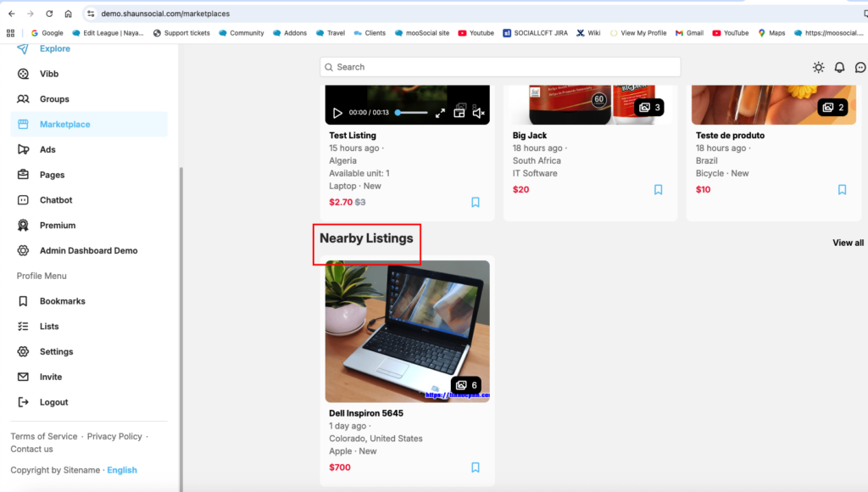The width and height of the screenshot is (868, 492).
Task: Open the Chatbot sidebar item
Action: click(x=56, y=200)
